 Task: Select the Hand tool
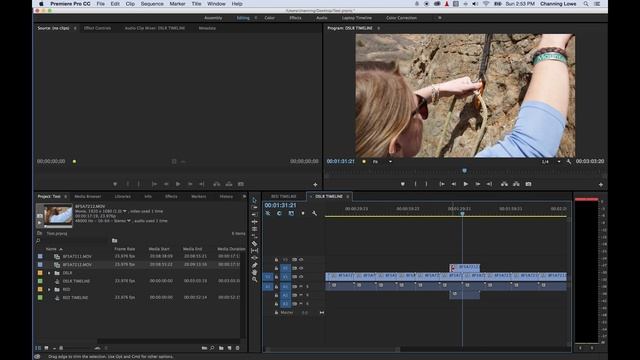click(x=254, y=272)
